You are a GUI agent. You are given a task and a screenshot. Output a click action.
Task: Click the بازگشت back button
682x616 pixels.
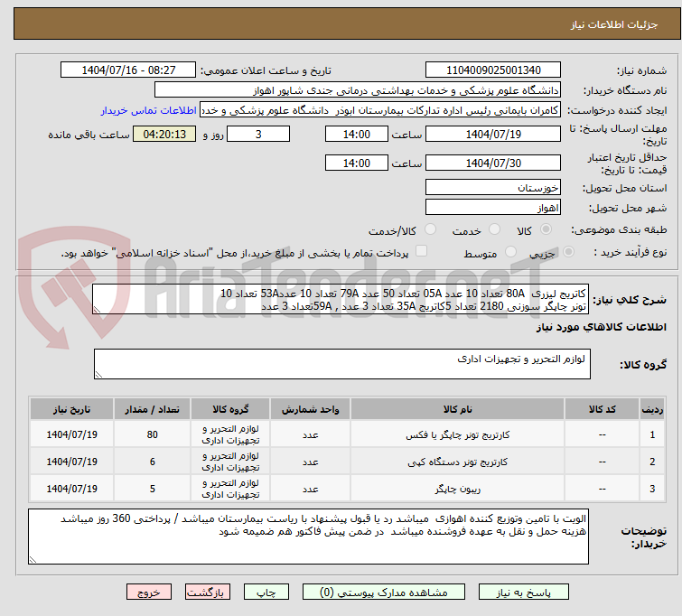point(207,593)
